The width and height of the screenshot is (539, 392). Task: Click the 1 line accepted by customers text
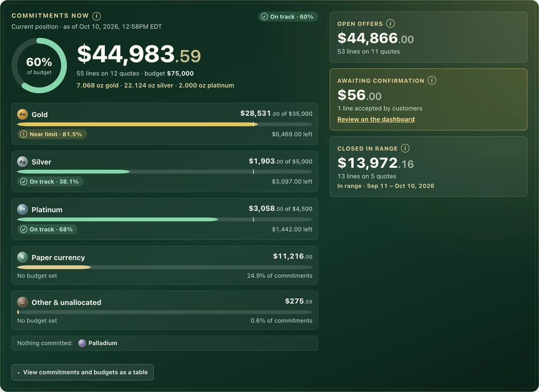pos(380,108)
